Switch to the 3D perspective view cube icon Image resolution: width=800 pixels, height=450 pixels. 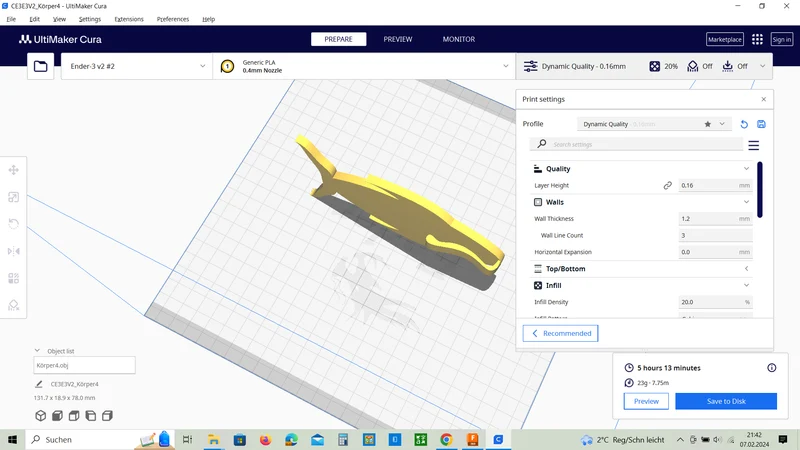pyautogui.click(x=40, y=416)
